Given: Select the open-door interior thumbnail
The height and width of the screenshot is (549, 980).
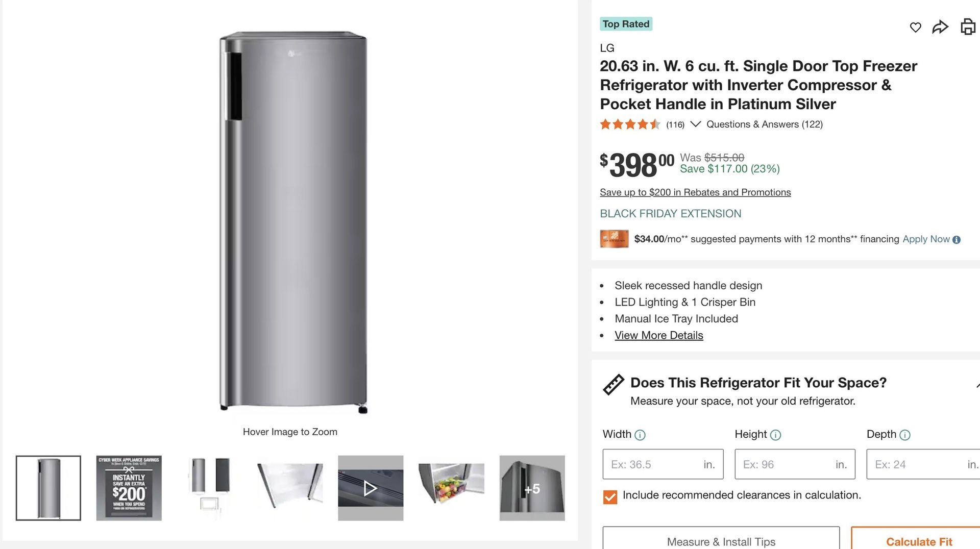Looking at the screenshot, I should tap(451, 487).
